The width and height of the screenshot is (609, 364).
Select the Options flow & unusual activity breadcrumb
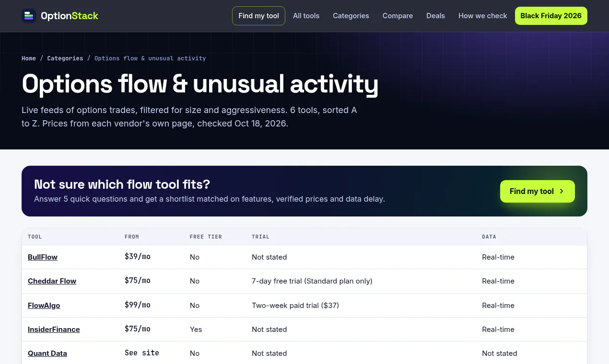[150, 58]
